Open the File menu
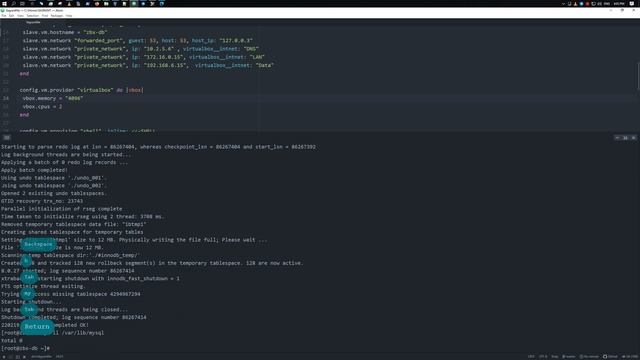The image size is (640, 360). [x=4, y=16]
